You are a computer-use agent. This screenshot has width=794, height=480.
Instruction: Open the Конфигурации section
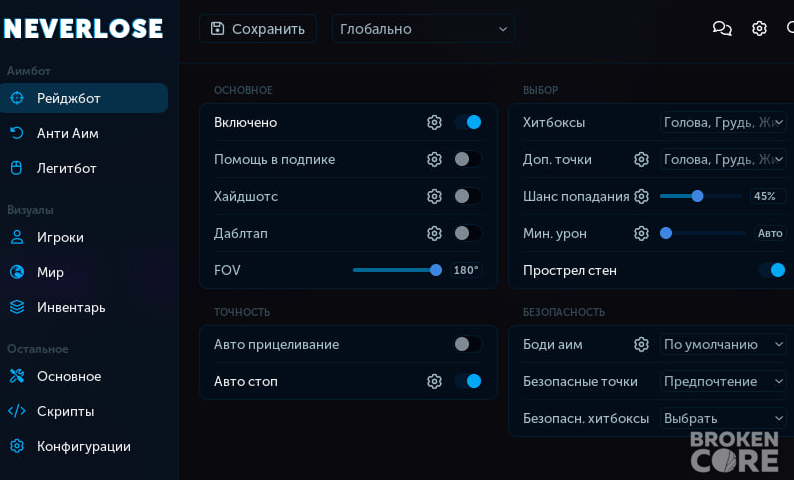coord(84,446)
